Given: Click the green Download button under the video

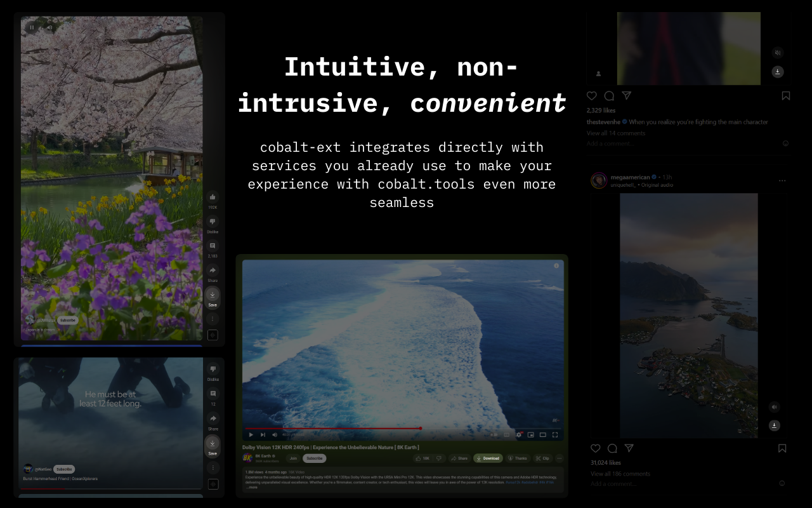Looking at the screenshot, I should coord(488,458).
